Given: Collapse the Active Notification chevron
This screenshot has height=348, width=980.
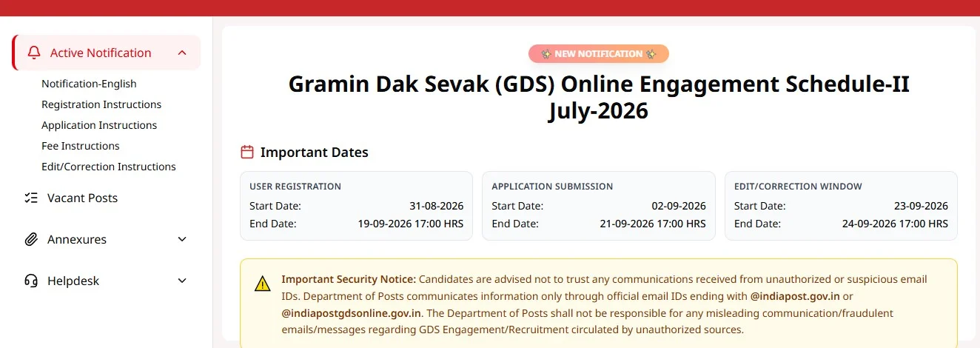Looking at the screenshot, I should pyautogui.click(x=182, y=53).
